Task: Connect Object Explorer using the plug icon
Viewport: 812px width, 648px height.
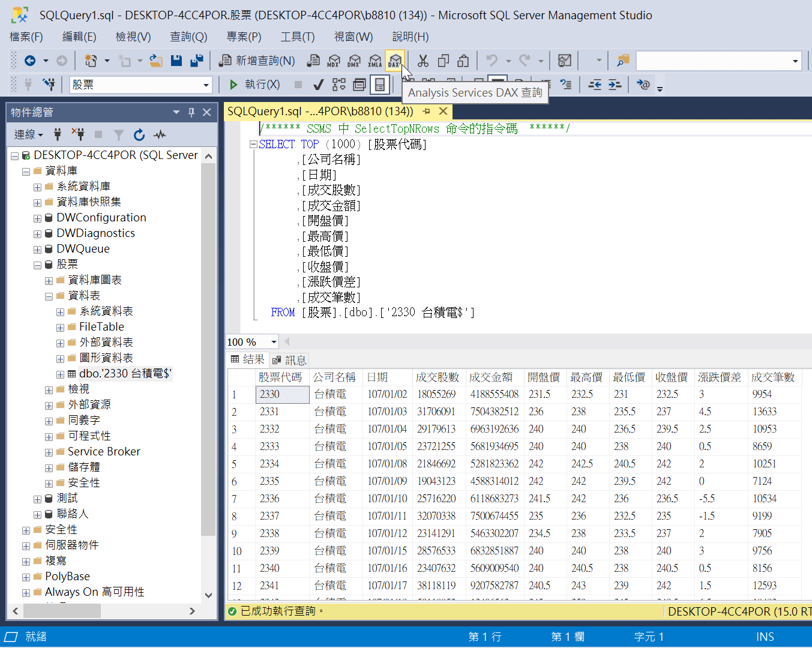Action: click(58, 134)
